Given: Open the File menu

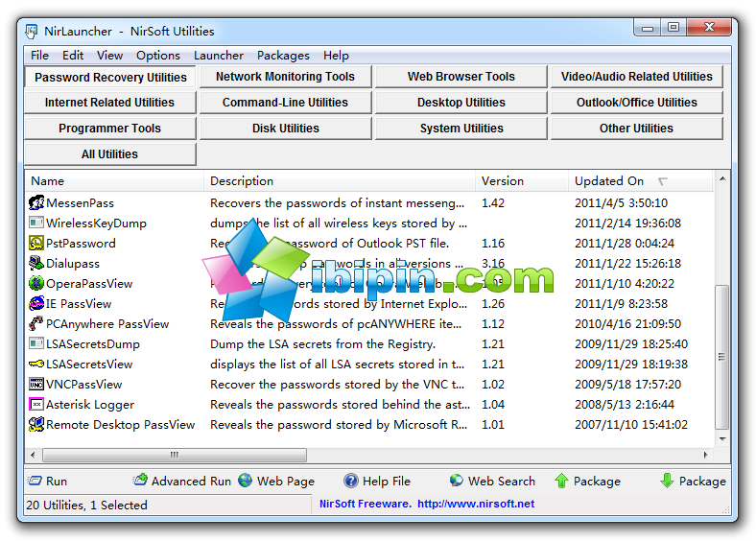Looking at the screenshot, I should (39, 56).
